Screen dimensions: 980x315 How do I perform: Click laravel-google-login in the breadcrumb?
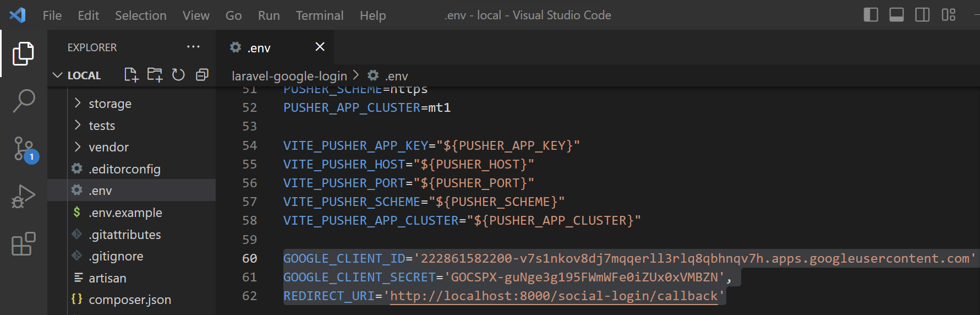[289, 76]
